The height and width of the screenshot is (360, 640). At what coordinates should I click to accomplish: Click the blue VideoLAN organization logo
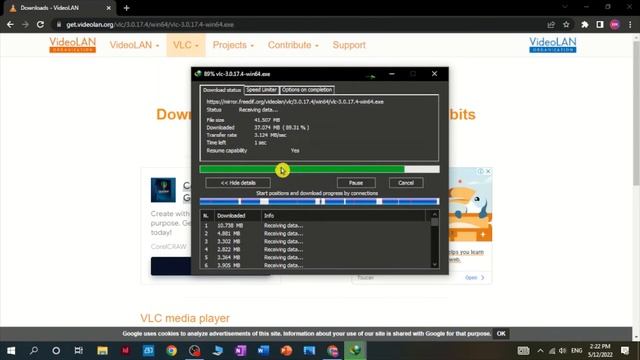coord(553,45)
